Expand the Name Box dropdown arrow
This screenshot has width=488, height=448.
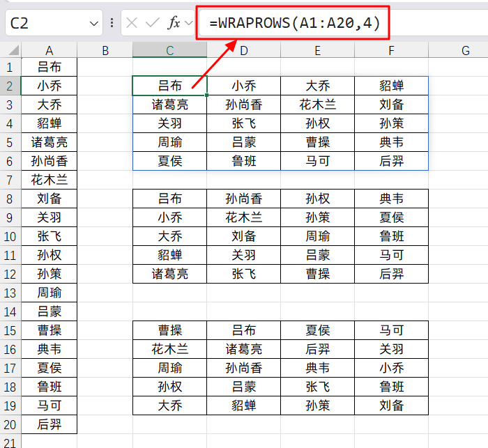pos(93,23)
